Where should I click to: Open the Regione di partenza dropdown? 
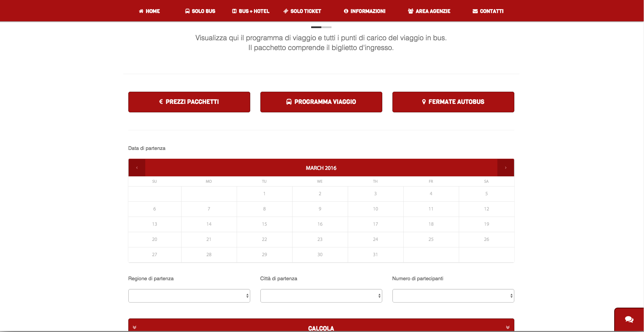point(189,296)
